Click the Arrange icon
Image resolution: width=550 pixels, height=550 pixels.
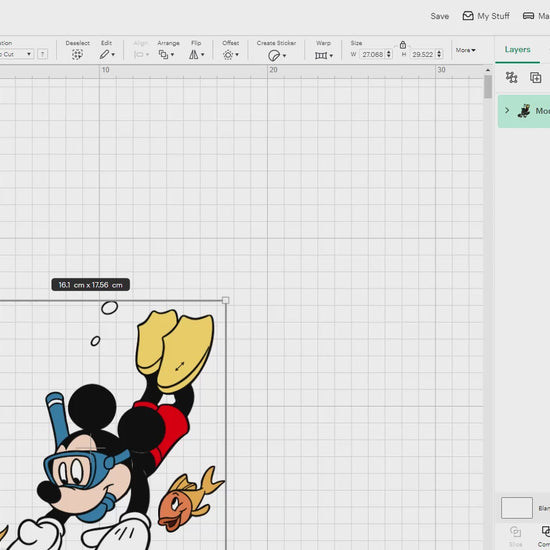[166, 55]
